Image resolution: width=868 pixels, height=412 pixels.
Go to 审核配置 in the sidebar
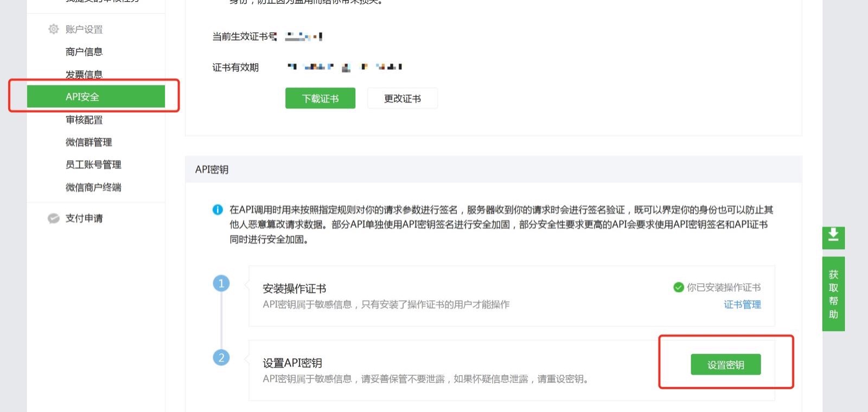click(x=84, y=120)
